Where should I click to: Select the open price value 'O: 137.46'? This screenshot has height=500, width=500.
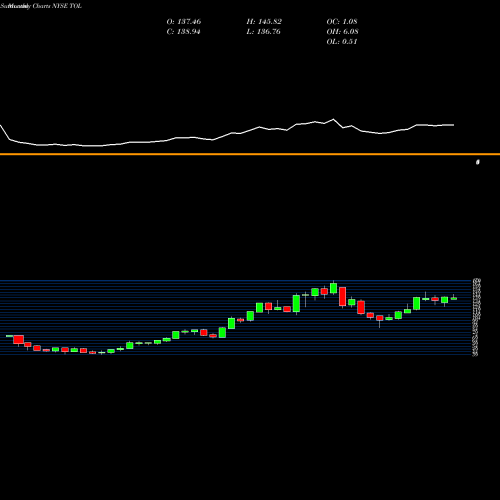pyautogui.click(x=184, y=22)
